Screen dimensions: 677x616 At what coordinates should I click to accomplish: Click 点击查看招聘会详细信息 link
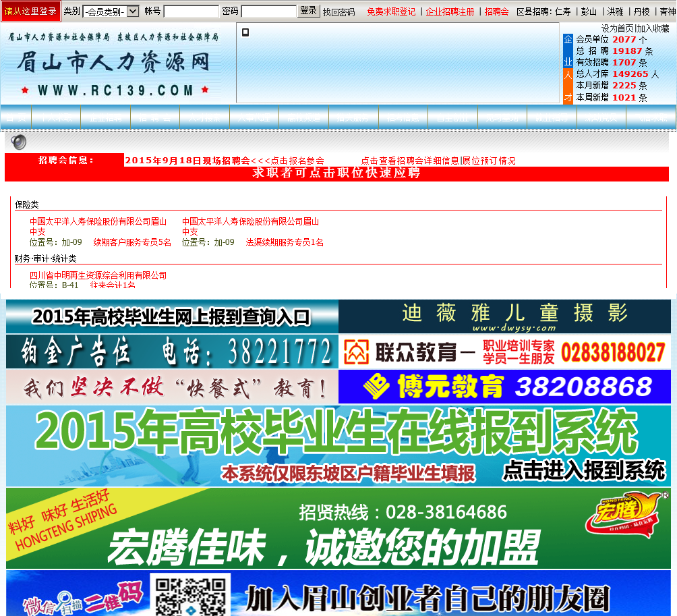[410, 161]
